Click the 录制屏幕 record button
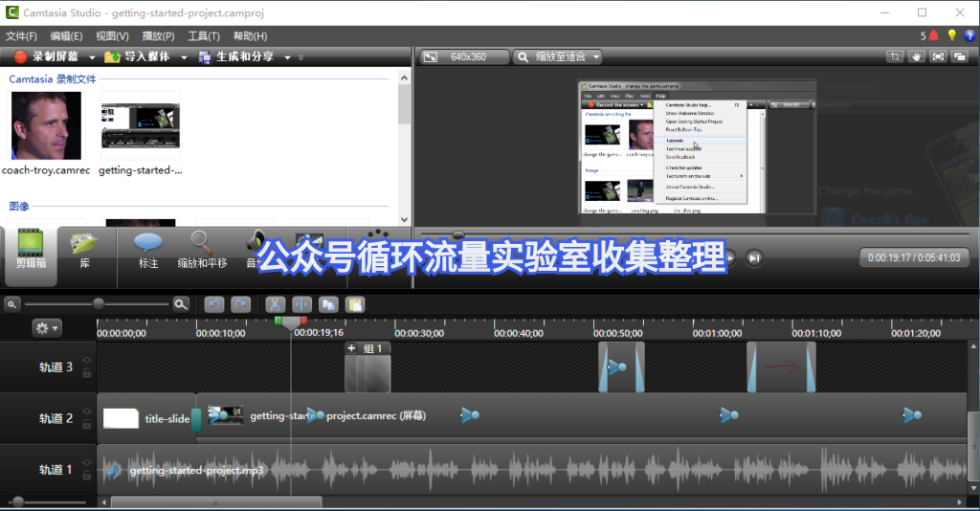The width and height of the screenshot is (980, 511). (x=46, y=56)
